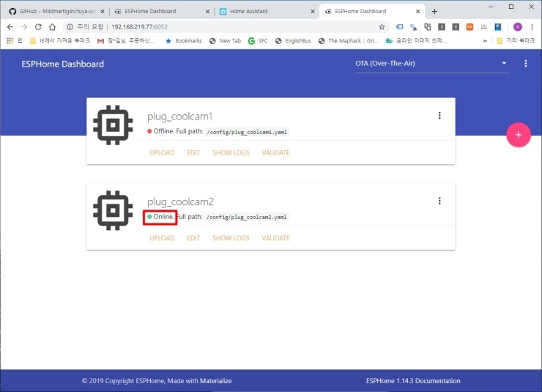Image resolution: width=542 pixels, height=392 pixels.
Task: Expand the hidden bookmarks chevron
Action: tap(485, 41)
